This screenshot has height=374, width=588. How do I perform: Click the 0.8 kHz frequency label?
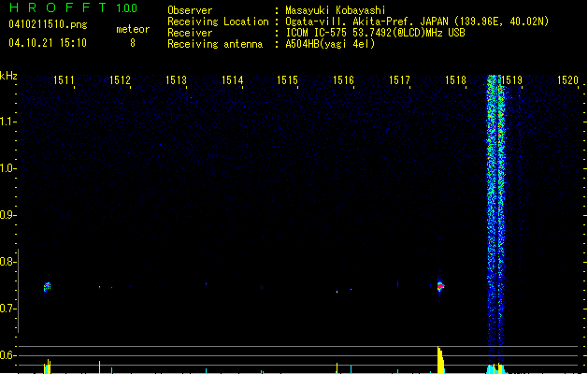click(7, 262)
